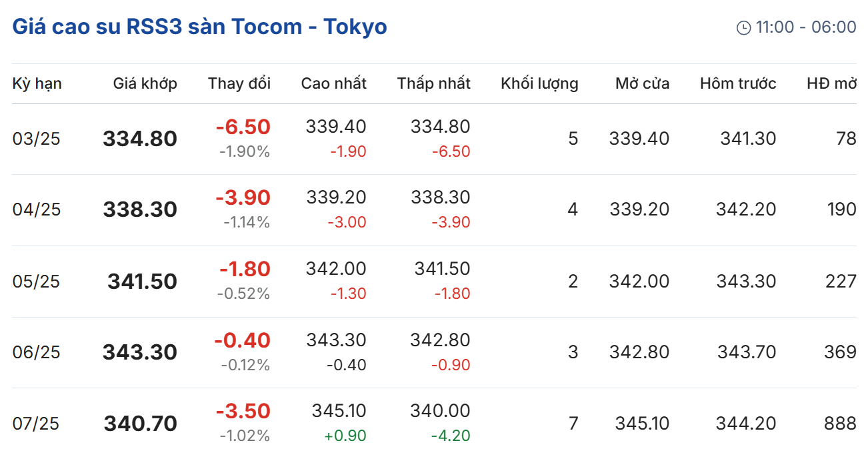Viewport: 868px width, 459px height.
Task: Select the 06/25 contract row label
Action: pyautogui.click(x=37, y=352)
